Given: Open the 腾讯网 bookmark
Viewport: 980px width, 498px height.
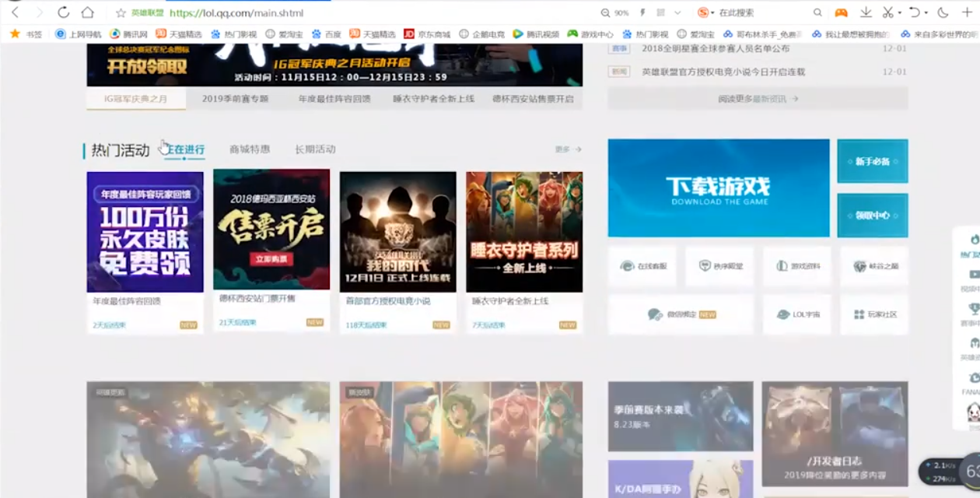Looking at the screenshot, I should 129,34.
